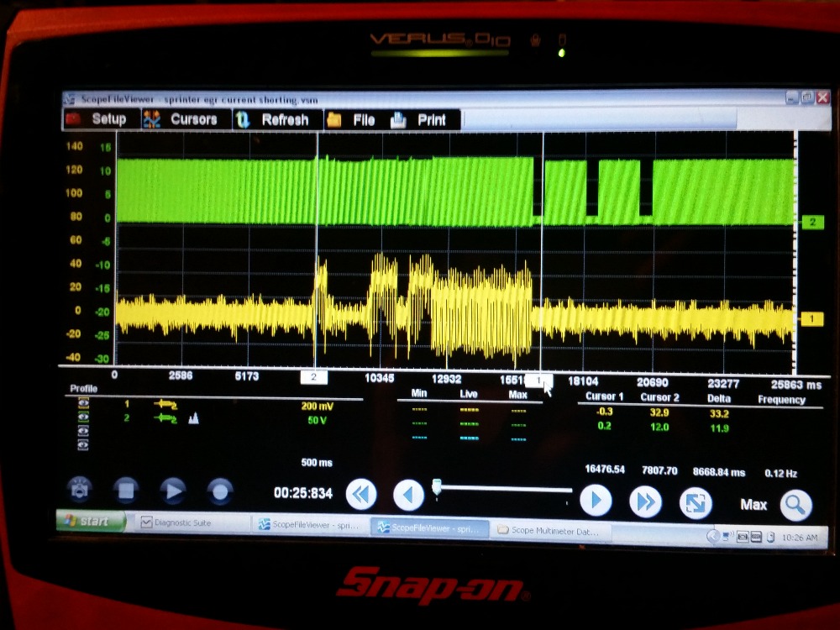Viewport: 840px width, 630px height.
Task: Toggle visibility eye for channel 2
Action: tap(83, 417)
